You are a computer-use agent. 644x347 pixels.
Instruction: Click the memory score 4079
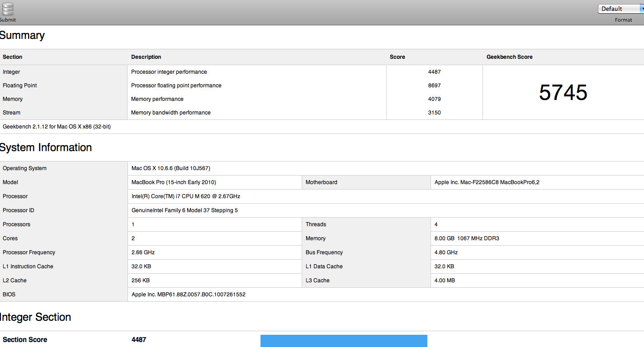(x=435, y=99)
